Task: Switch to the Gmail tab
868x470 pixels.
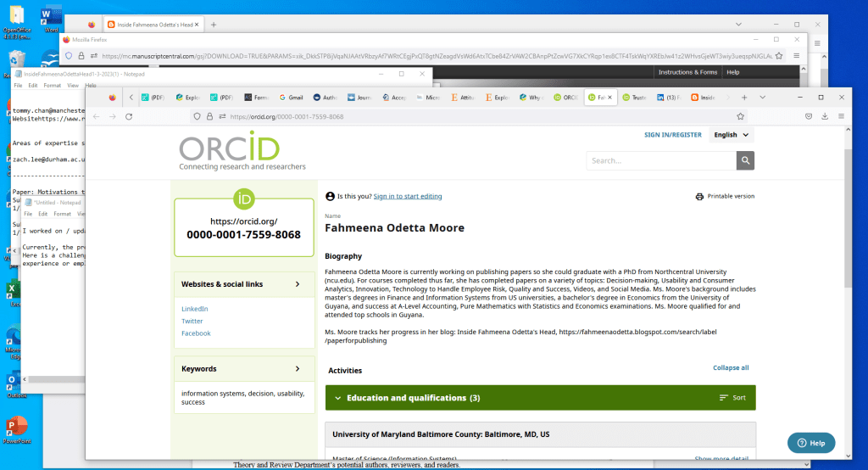Action: tap(291, 98)
